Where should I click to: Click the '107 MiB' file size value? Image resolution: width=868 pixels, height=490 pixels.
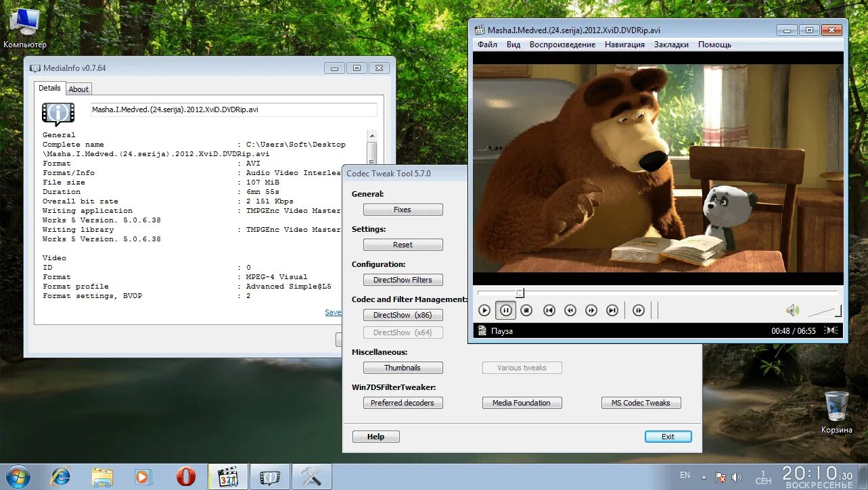[x=262, y=182]
